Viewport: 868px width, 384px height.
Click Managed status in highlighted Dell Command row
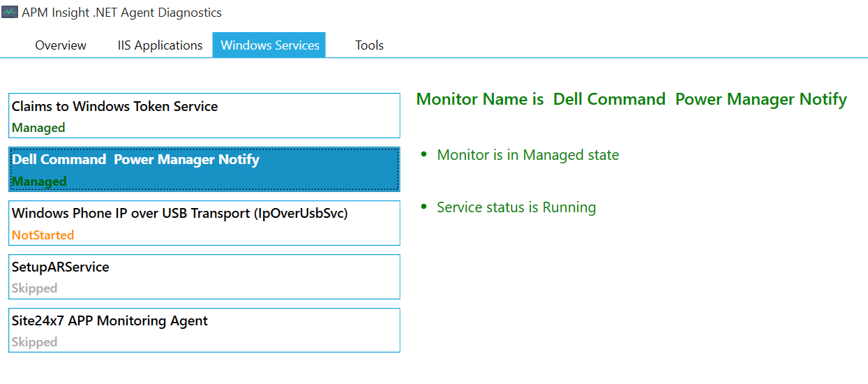click(39, 182)
